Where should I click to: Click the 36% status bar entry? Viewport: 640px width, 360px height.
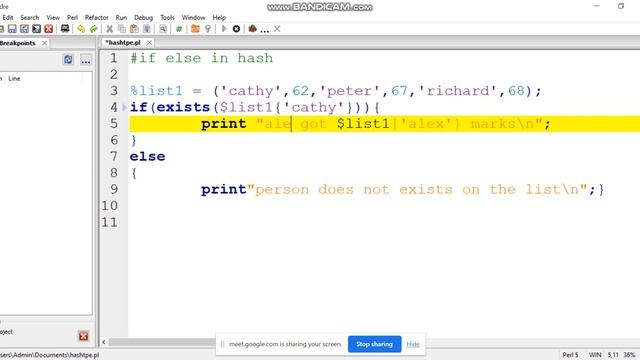tap(629, 355)
